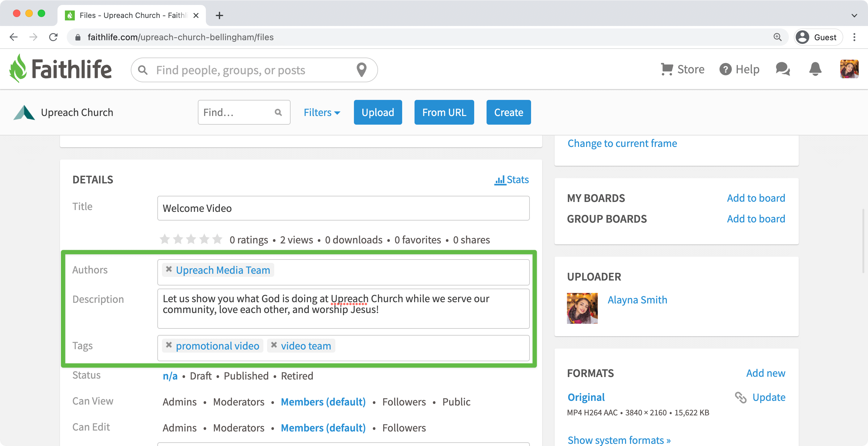Click the Upload button
868x446 pixels.
[x=378, y=112]
